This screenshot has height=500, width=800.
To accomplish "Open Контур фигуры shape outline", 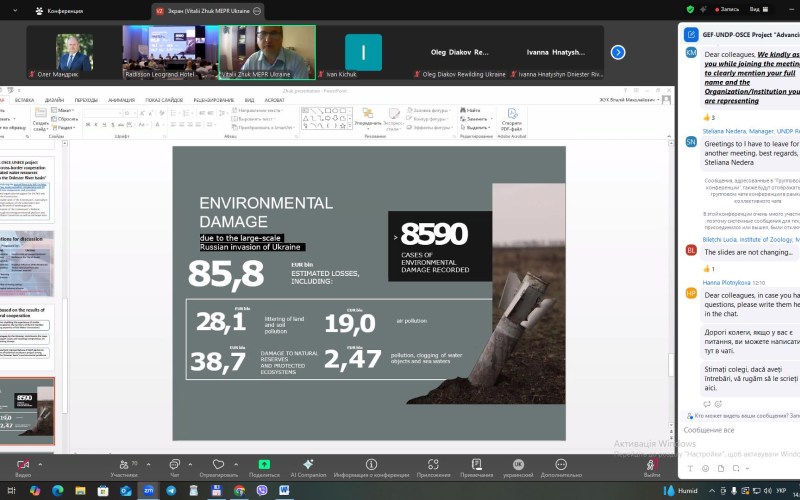I will tap(428, 119).
